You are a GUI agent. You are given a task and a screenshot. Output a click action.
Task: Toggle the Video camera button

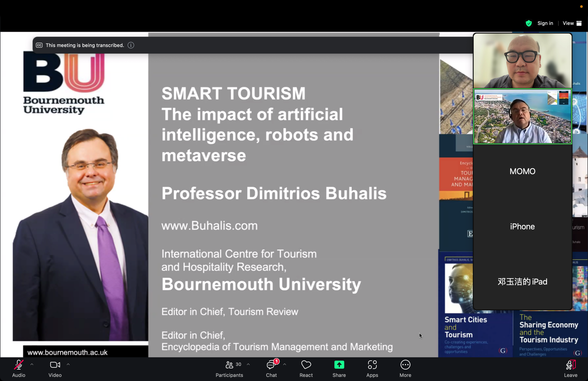tap(55, 365)
